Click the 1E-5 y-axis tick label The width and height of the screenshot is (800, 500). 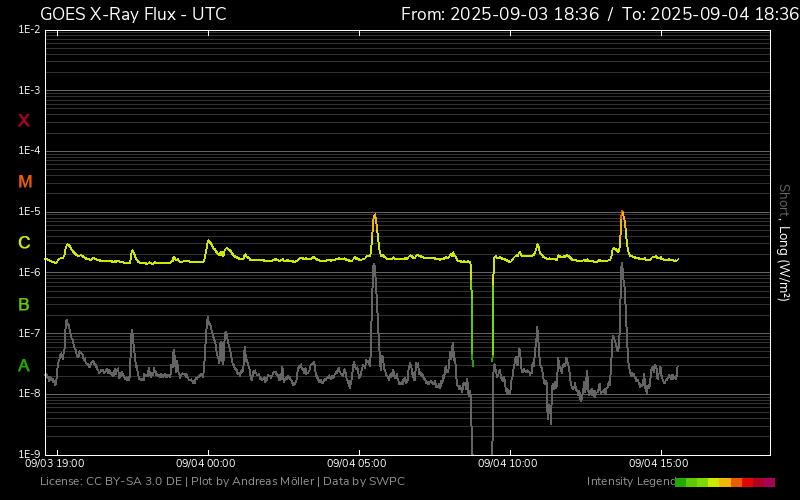pyautogui.click(x=28, y=212)
